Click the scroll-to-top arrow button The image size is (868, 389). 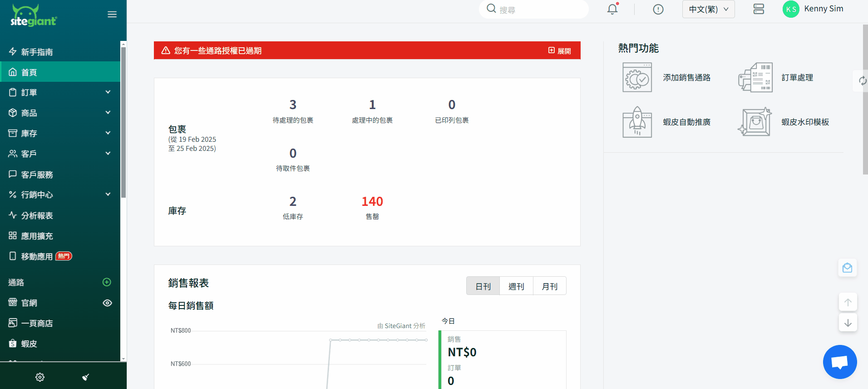(x=848, y=302)
